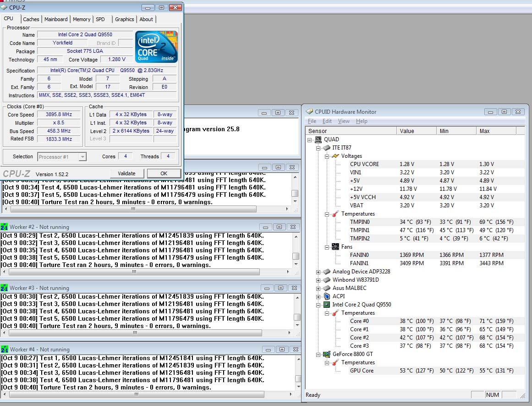
Task: Click the Validate button in CPU-Z
Action: coord(126,173)
